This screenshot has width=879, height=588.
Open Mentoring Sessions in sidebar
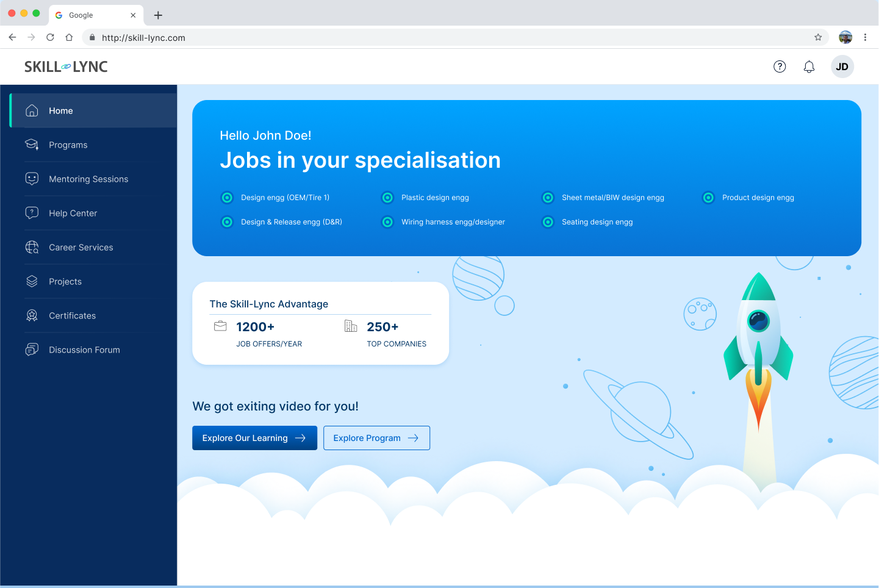93,179
